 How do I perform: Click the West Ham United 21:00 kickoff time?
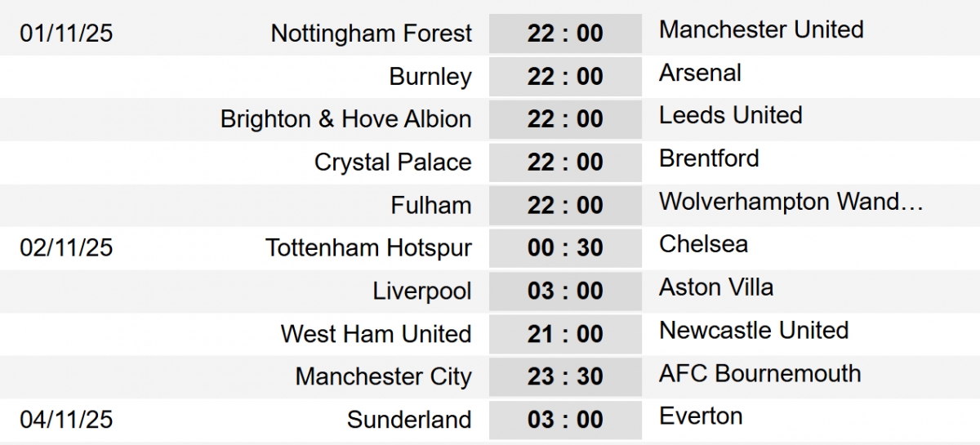pos(565,334)
